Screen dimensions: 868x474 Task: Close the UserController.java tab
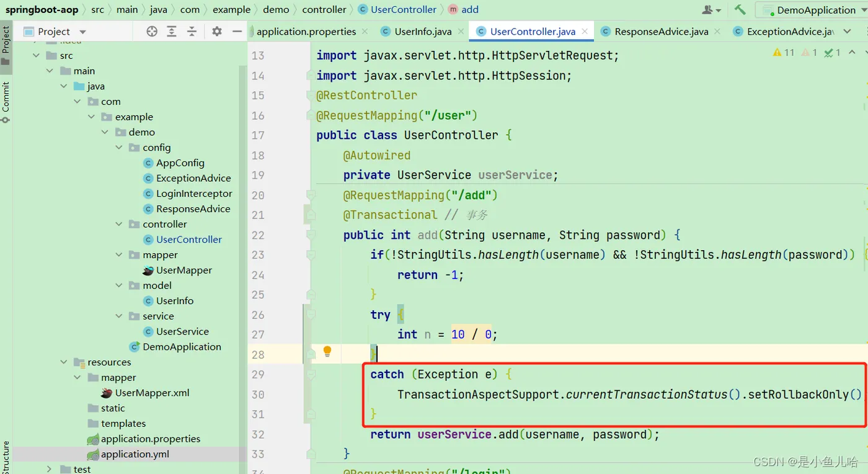click(585, 31)
